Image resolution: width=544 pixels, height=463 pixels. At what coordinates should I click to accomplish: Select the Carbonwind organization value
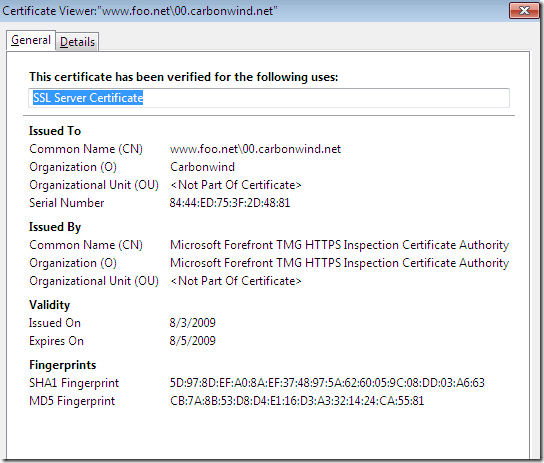[202, 167]
